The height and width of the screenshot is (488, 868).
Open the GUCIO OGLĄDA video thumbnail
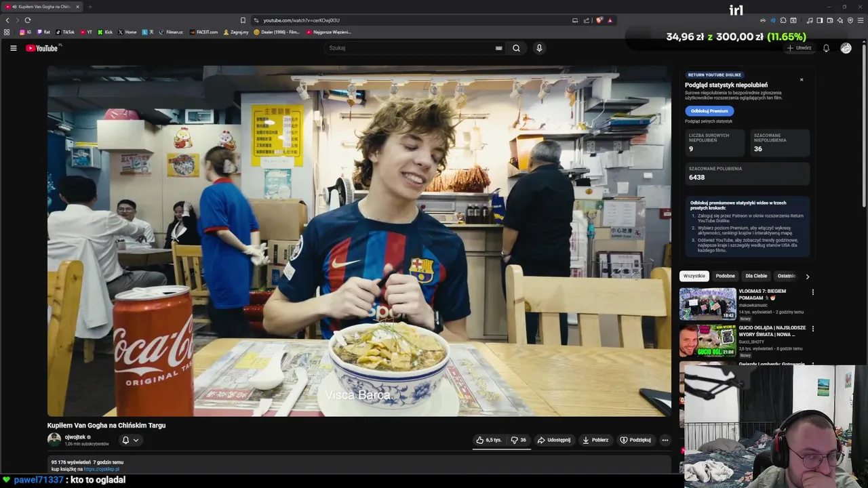pyautogui.click(x=708, y=340)
